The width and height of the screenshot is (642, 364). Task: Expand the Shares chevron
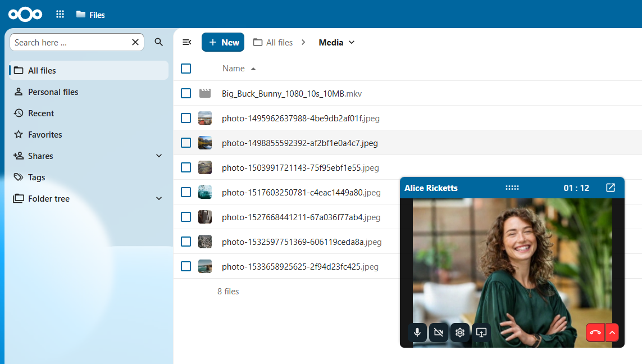pyautogui.click(x=159, y=156)
